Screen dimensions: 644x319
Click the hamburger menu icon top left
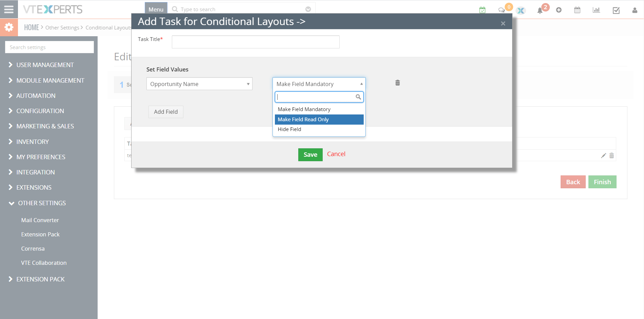9,9
